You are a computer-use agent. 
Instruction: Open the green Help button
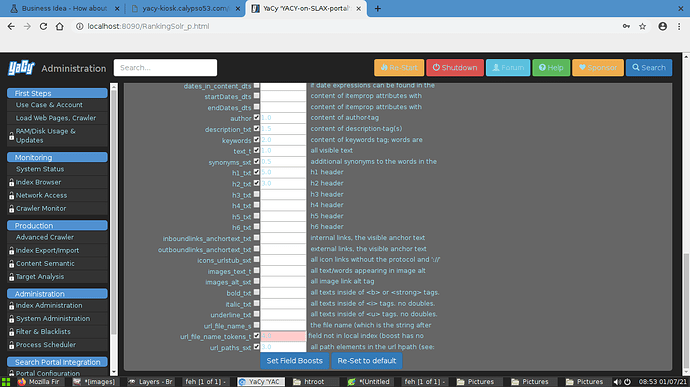point(551,67)
